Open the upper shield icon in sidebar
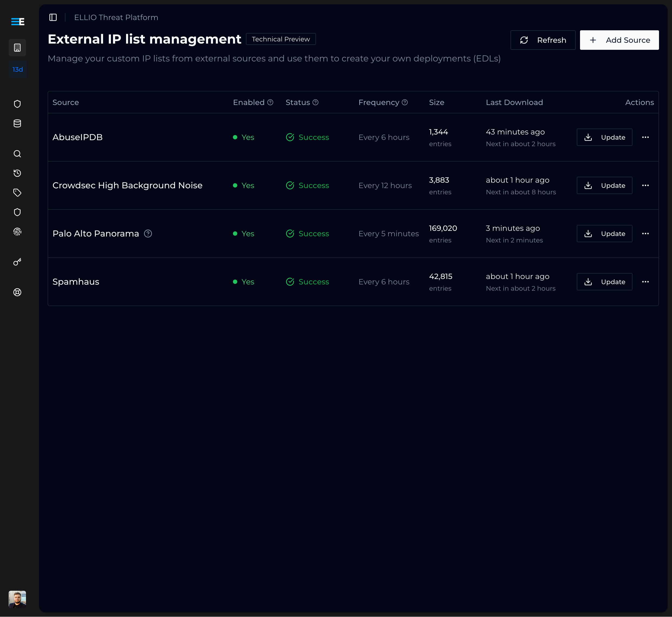The height and width of the screenshot is (617, 672). [17, 104]
